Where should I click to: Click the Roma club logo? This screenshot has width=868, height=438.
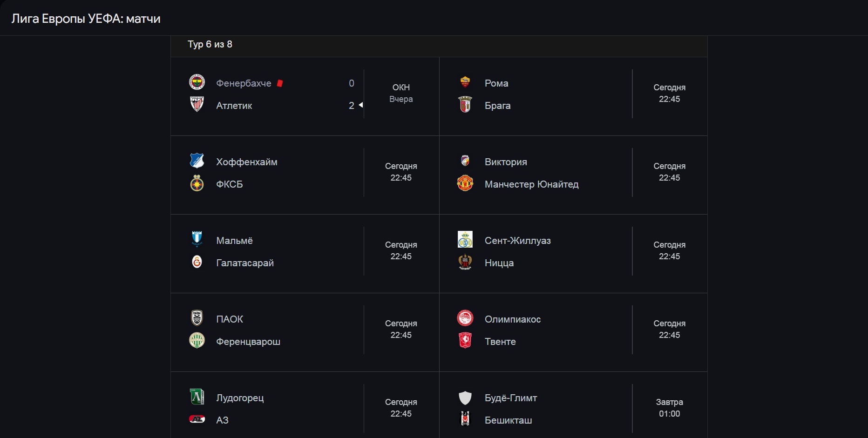(x=465, y=82)
